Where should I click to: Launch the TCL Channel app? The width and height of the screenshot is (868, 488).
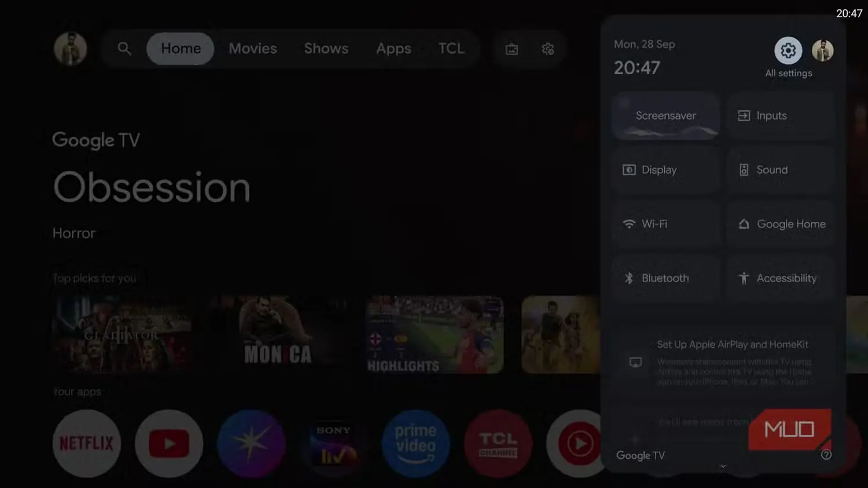coord(498,443)
